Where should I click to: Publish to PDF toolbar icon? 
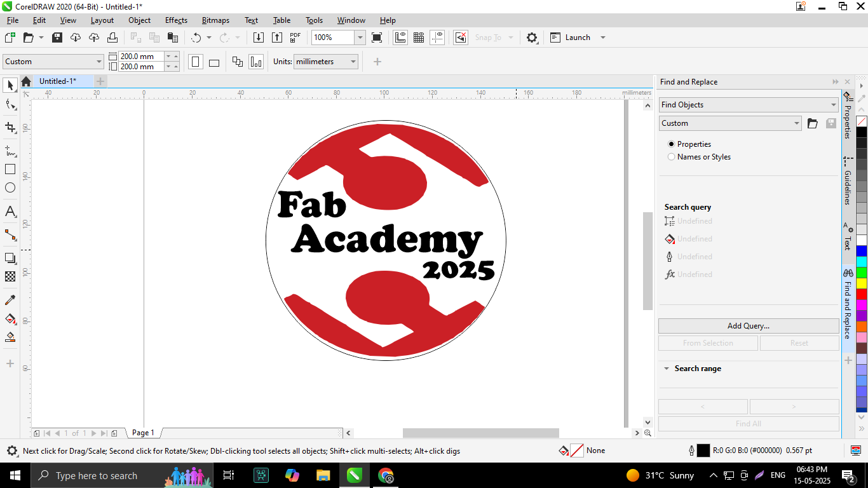[295, 37]
